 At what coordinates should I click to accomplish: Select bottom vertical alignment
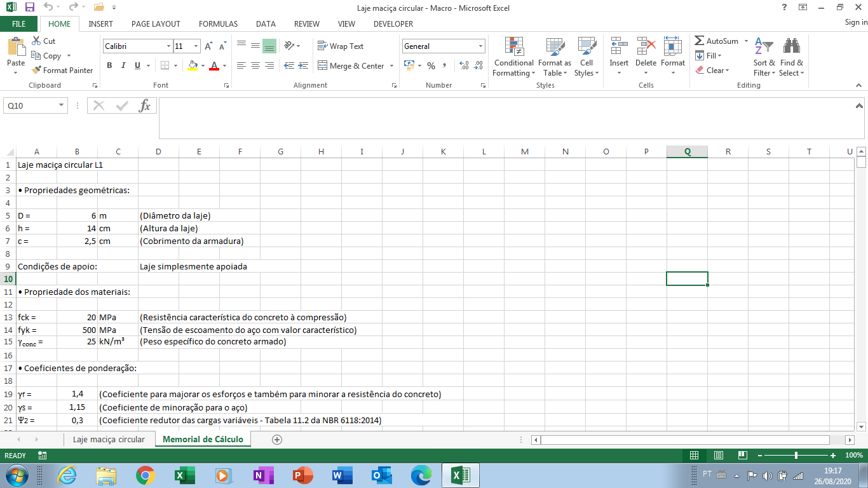pos(269,46)
